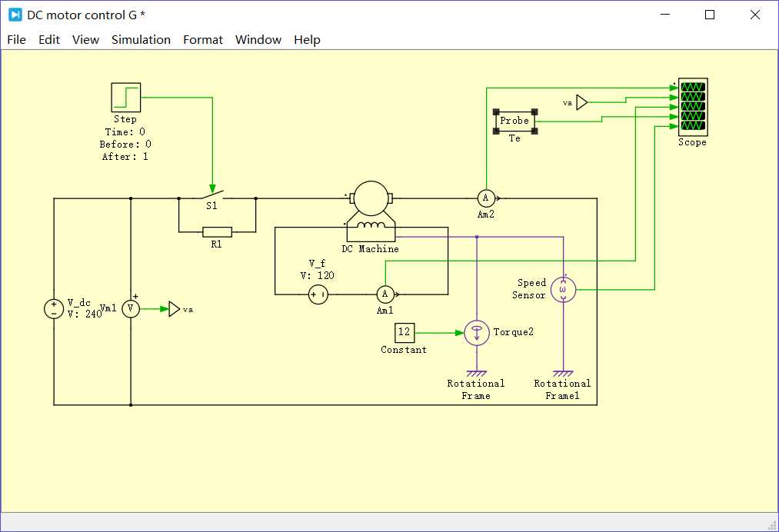The width and height of the screenshot is (779, 532).
Task: Click the 'Constant' label text
Action: coord(404,350)
